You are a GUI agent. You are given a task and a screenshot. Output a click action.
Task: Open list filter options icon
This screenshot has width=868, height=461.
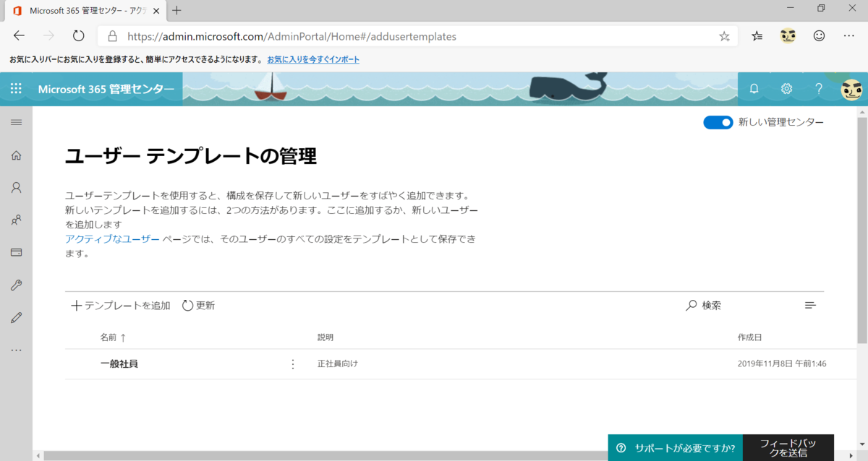point(810,306)
